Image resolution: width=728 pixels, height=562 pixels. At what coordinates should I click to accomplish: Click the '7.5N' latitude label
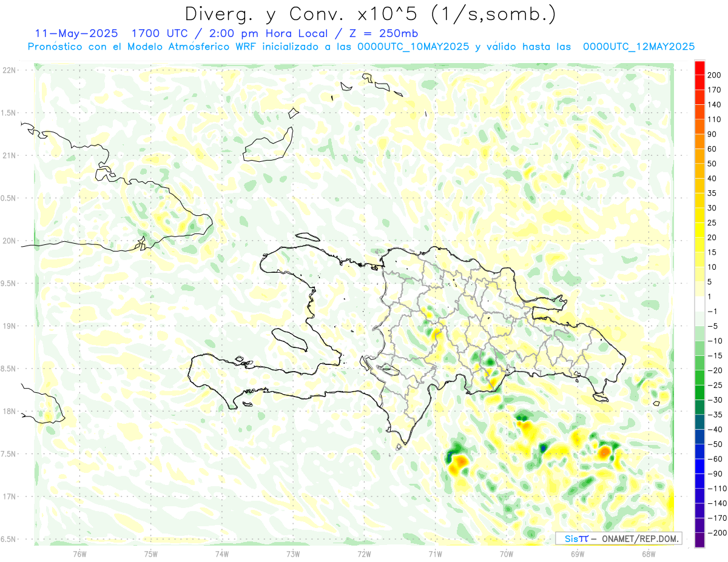9,453
